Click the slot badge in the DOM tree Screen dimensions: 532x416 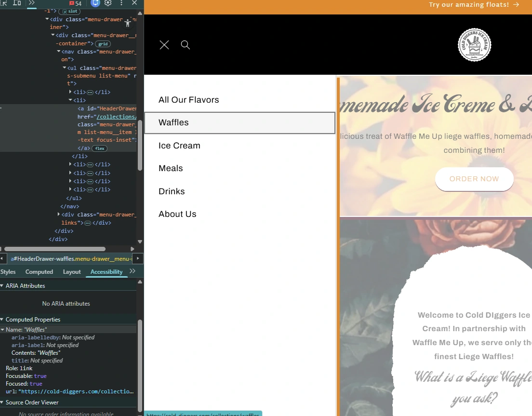[69, 11]
